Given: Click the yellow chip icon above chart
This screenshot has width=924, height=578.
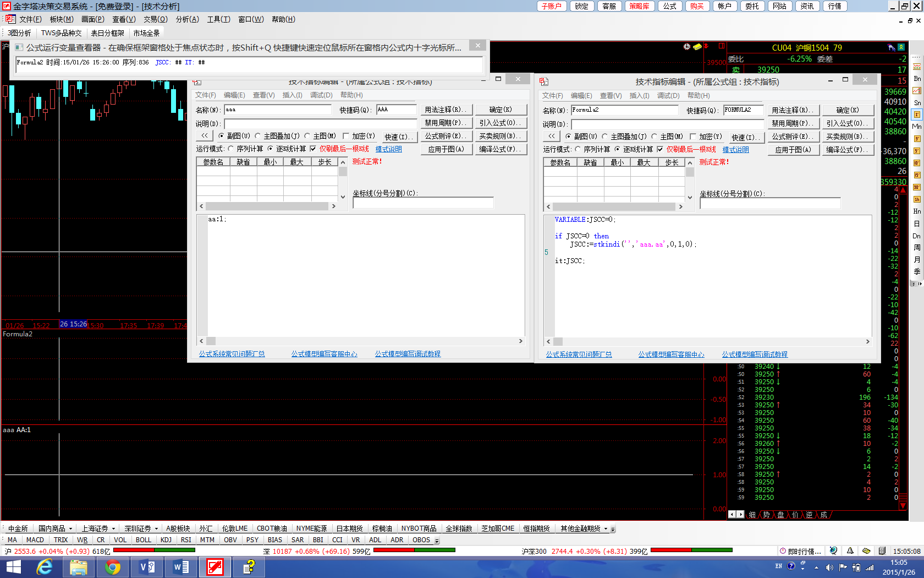Looking at the screenshot, I should (697, 47).
